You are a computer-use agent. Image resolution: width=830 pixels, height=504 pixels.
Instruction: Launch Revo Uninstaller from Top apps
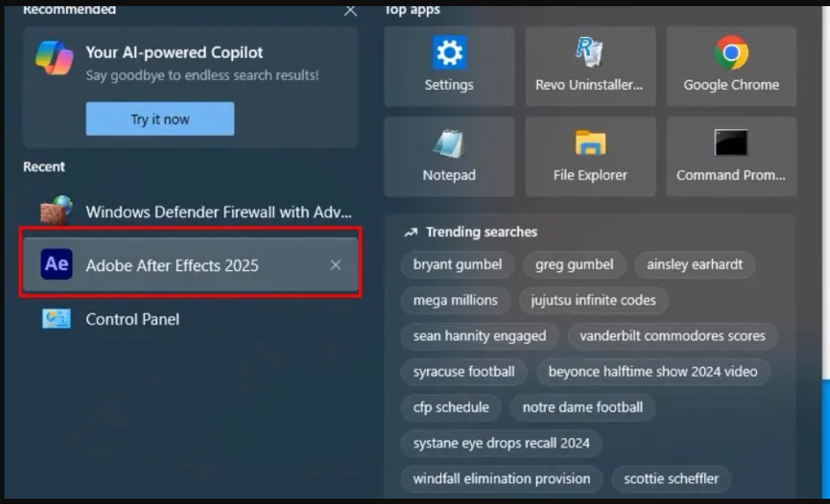(591, 66)
